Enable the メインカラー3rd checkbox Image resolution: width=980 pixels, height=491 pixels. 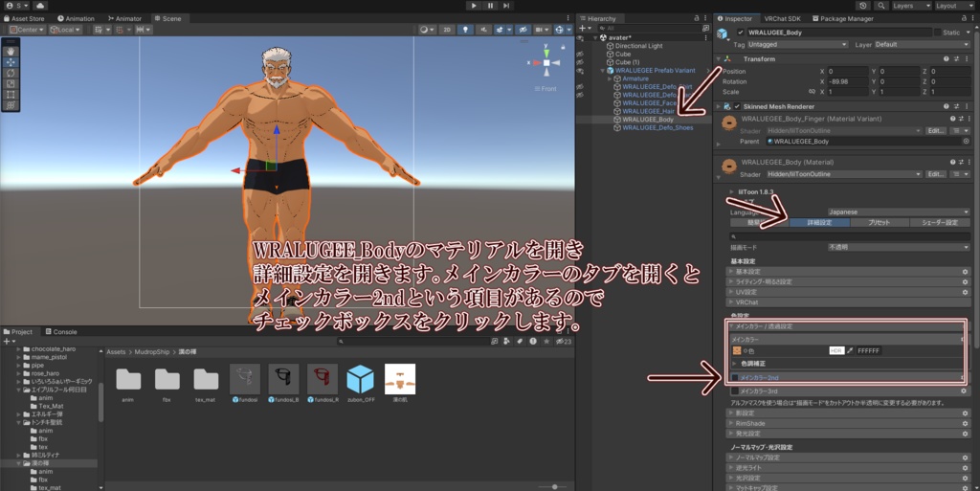(735, 391)
